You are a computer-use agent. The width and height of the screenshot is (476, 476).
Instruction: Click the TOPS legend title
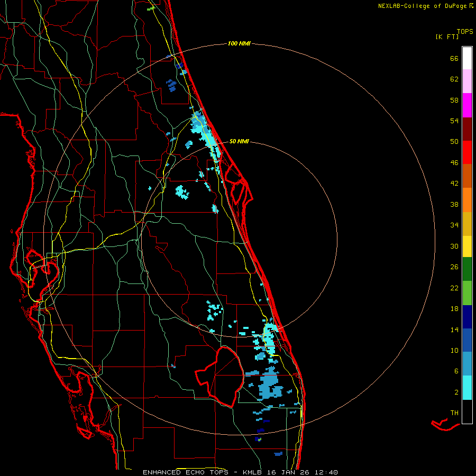[465, 32]
